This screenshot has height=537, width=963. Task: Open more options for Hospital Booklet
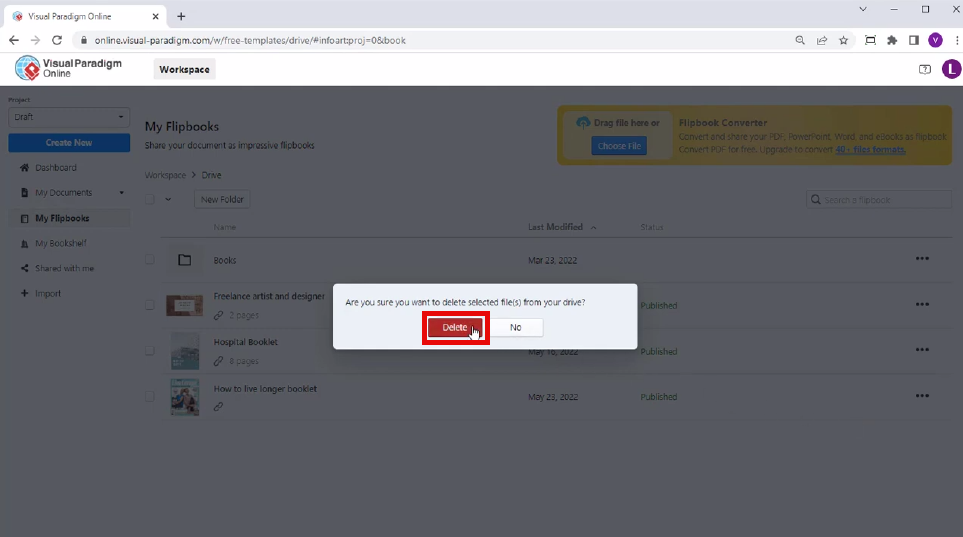[922, 350]
